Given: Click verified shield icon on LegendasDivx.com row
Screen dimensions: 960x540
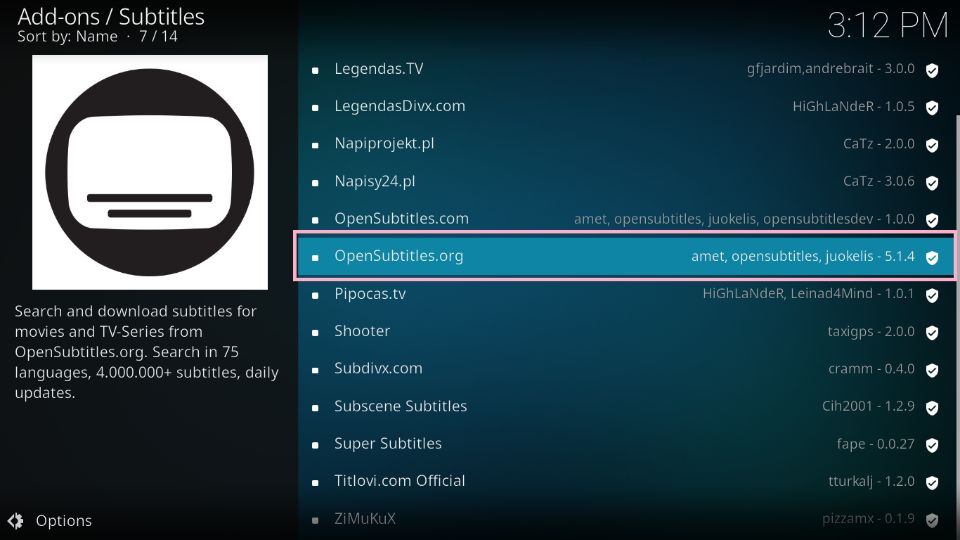Looking at the screenshot, I should coord(932,108).
